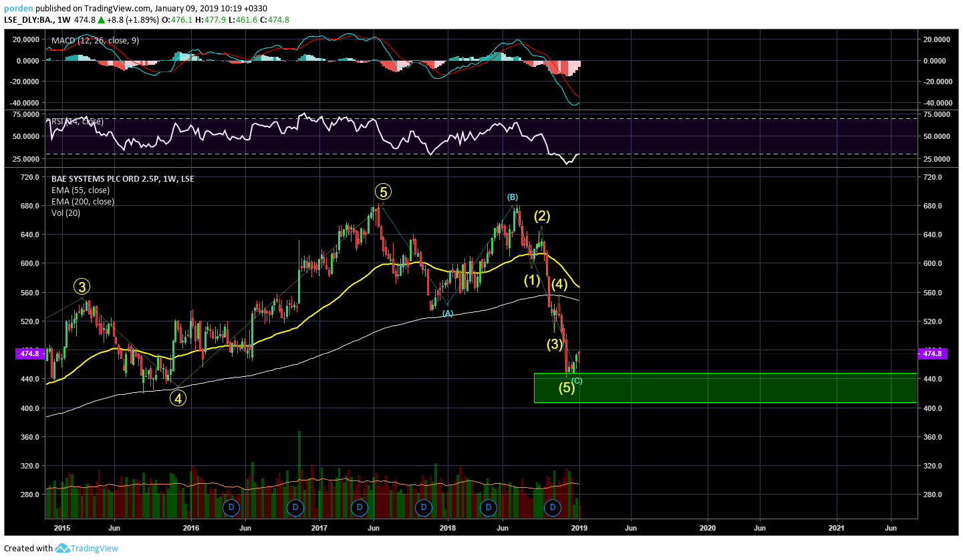
Task: Click the 2020 label on time axis
Action: [x=708, y=528]
